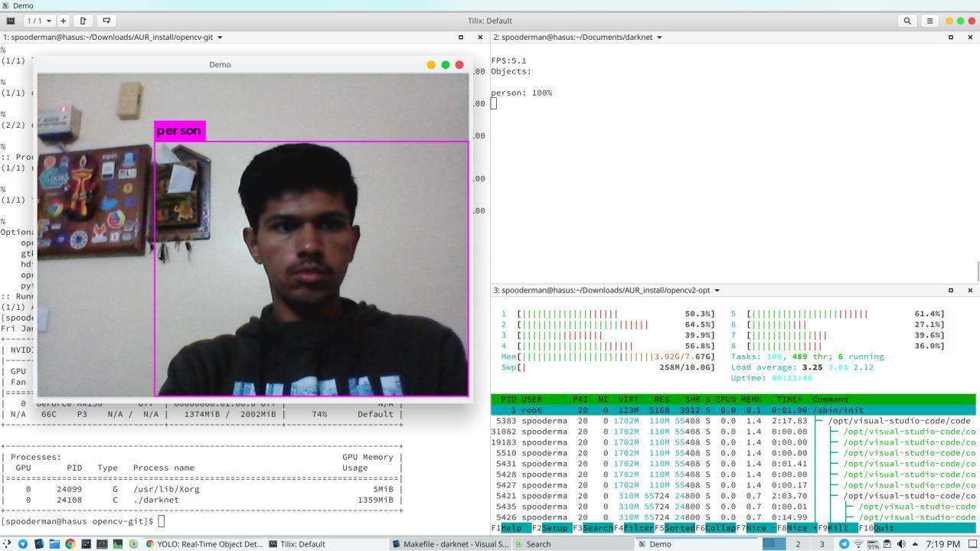Viewport: 980px width, 551px height.
Task: Launch Chrome from the taskbar launcher
Action: pos(70,544)
